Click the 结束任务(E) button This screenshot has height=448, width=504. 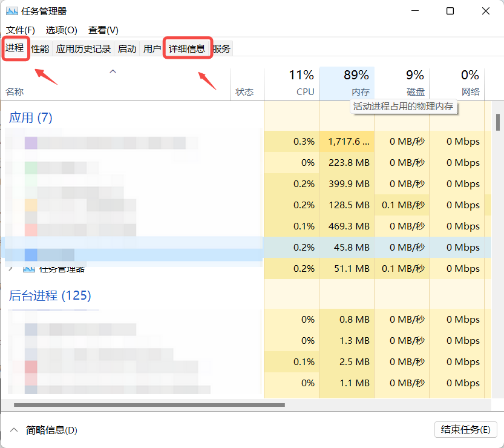pyautogui.click(x=465, y=430)
